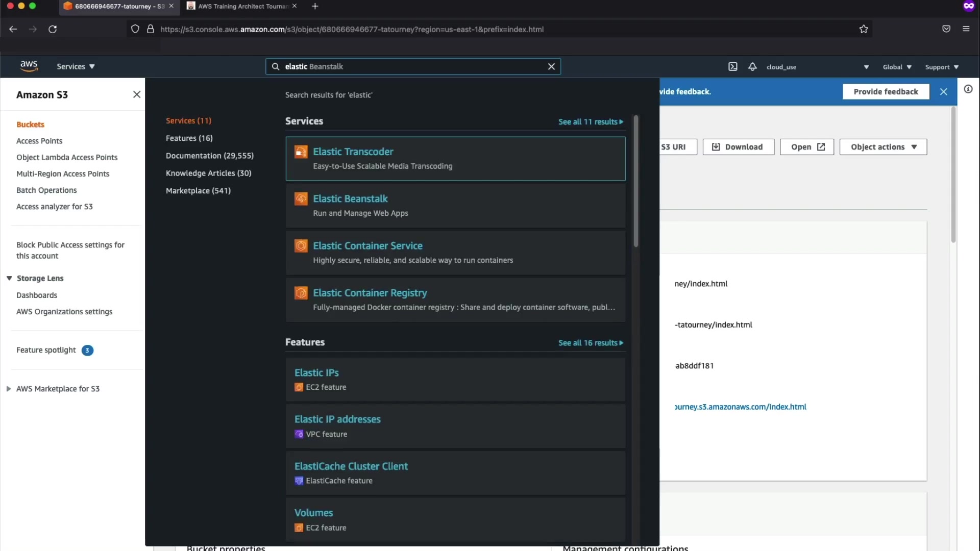Click the Elastic Beanstalk service icon
This screenshot has width=980, height=551.
coord(301,198)
